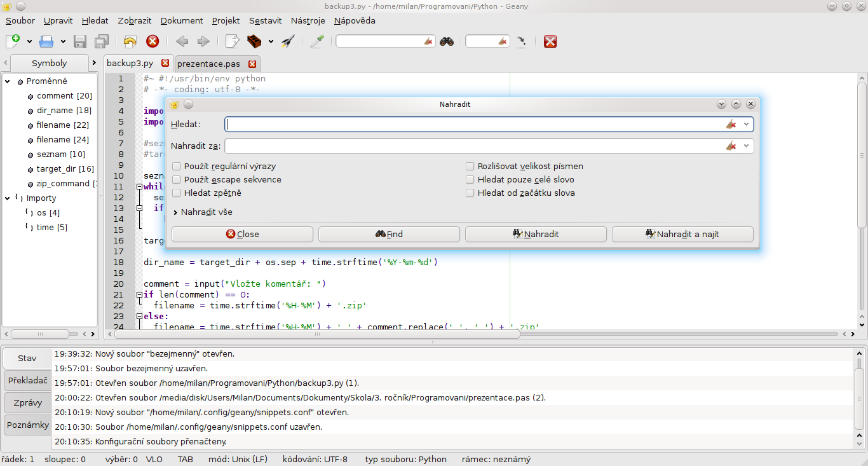
Task: Check the 'Hledat od začátku slova' option
Action: coord(470,193)
